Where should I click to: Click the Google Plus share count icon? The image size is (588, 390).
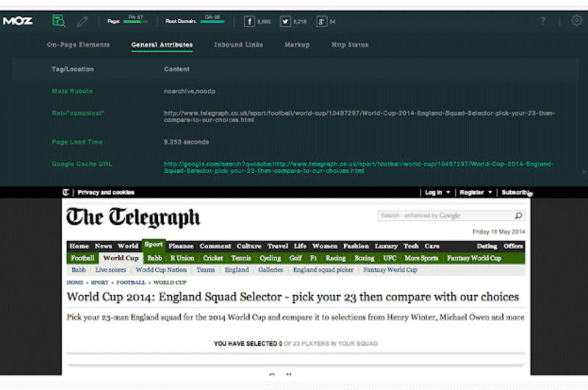click(321, 21)
